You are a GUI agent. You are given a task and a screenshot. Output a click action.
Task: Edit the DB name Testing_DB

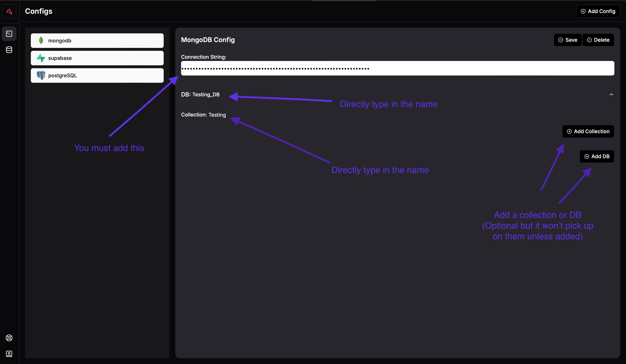coord(206,94)
